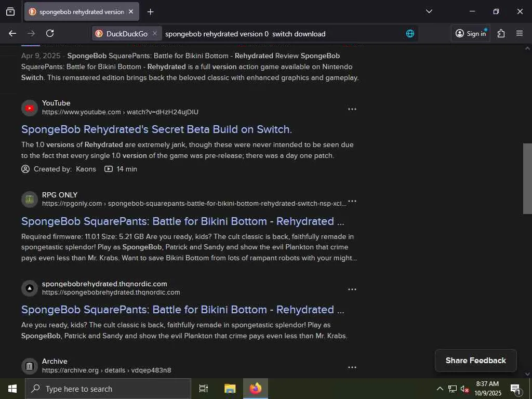532x399 pixels.
Task: Open the RPG ONLY Battle for Bikini Bottom link
Action: [182, 221]
